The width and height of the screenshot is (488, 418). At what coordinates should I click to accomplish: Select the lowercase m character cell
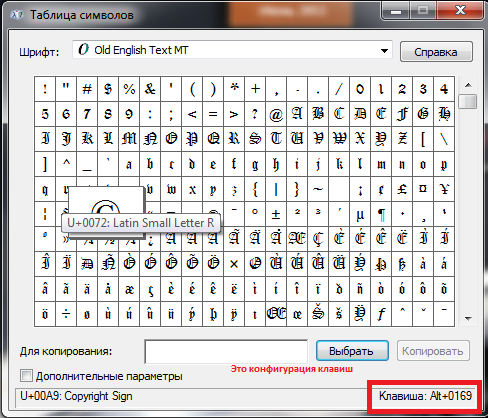tap(381, 164)
